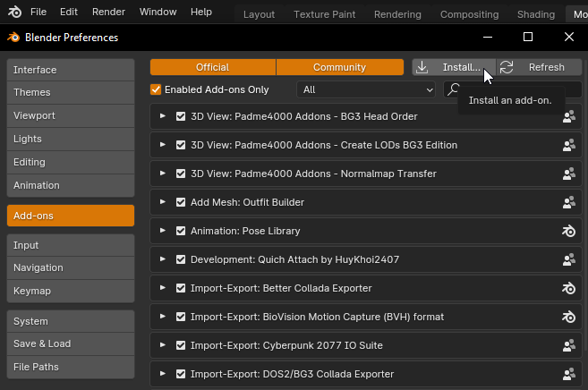Click the Install button
Image resolution: width=588 pixels, height=390 pixels.
click(452, 67)
